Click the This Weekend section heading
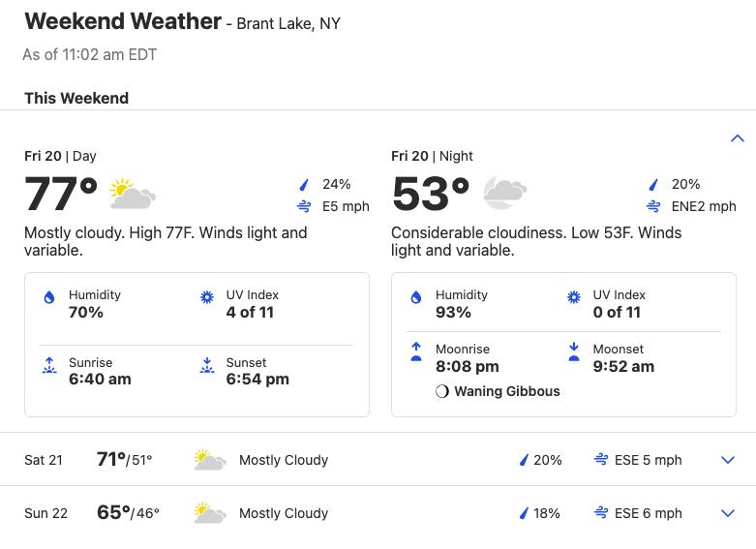Viewport: 756px width, 549px height. pyautogui.click(x=76, y=98)
